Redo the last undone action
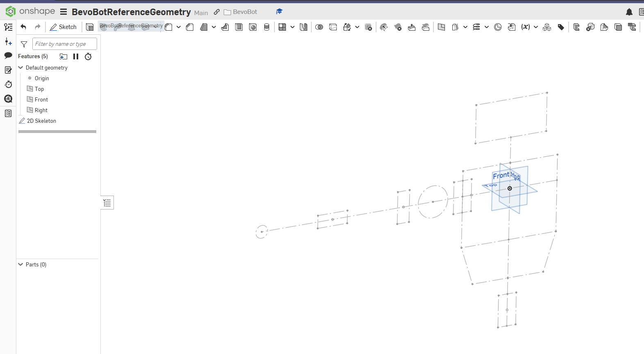 point(38,27)
